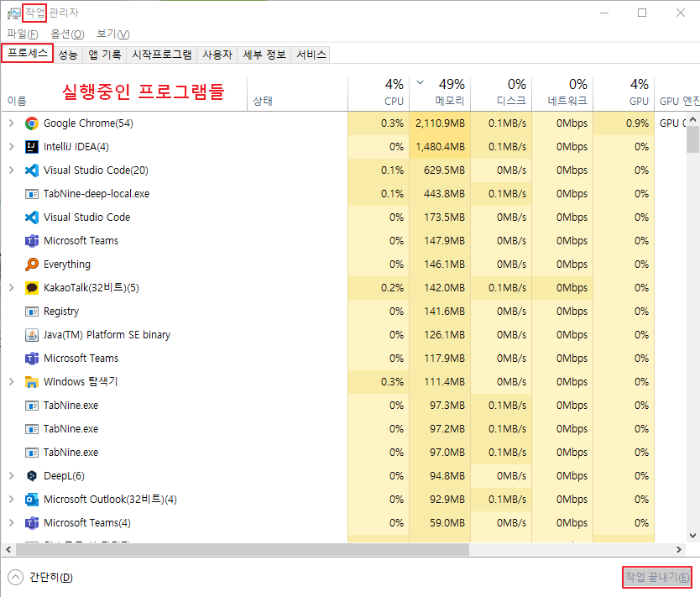The image size is (700, 597).
Task: Click the vertical scrollbar thumb
Action: pos(692,139)
